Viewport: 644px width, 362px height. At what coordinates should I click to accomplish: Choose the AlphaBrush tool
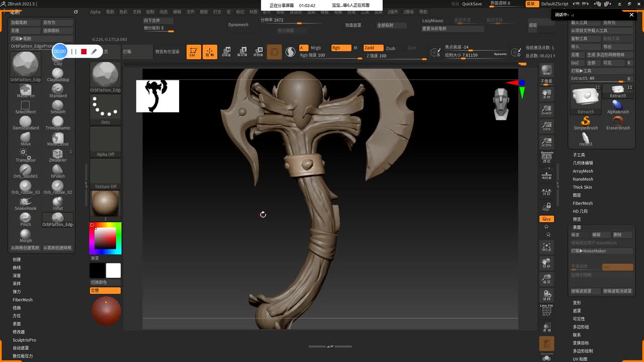(618, 107)
